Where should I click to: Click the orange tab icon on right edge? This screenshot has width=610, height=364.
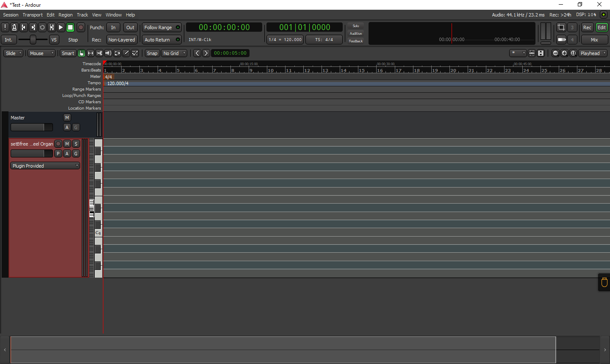tap(604, 282)
